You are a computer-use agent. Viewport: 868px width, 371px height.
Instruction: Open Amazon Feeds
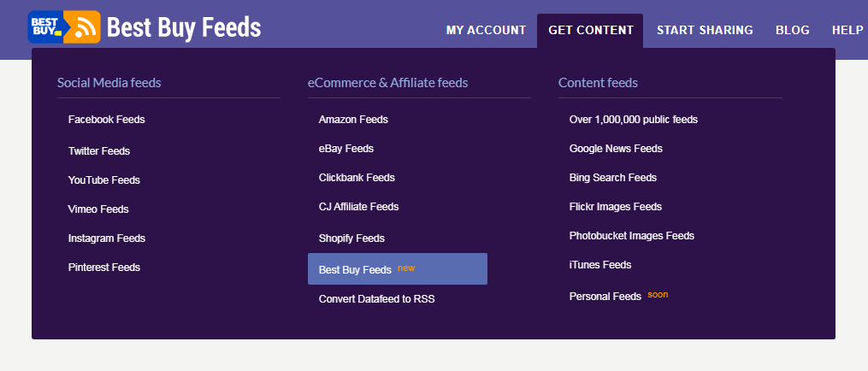click(353, 120)
